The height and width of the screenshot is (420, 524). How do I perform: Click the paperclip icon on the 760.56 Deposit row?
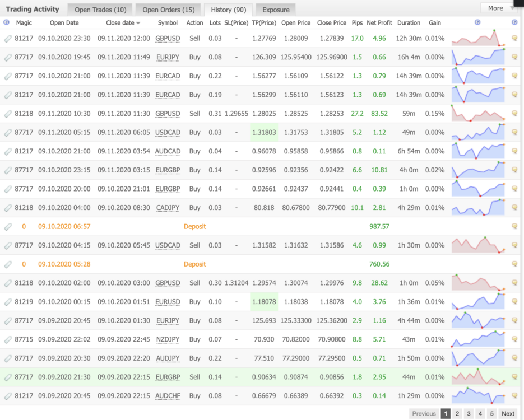8,264
